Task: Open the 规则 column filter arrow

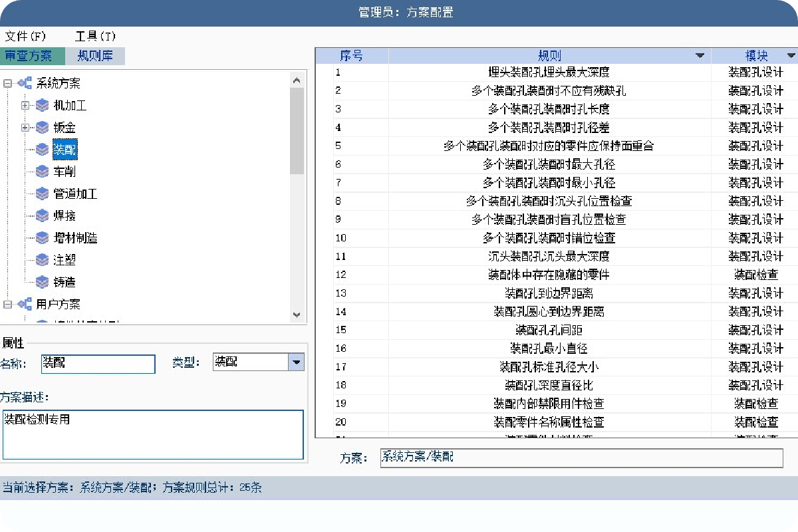Action: (700, 56)
